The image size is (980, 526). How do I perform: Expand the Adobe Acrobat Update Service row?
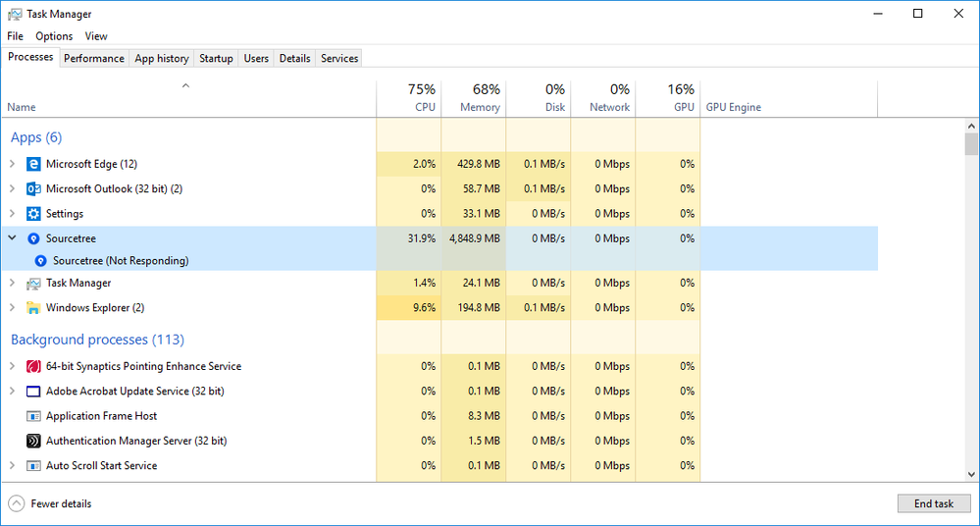[x=12, y=392]
